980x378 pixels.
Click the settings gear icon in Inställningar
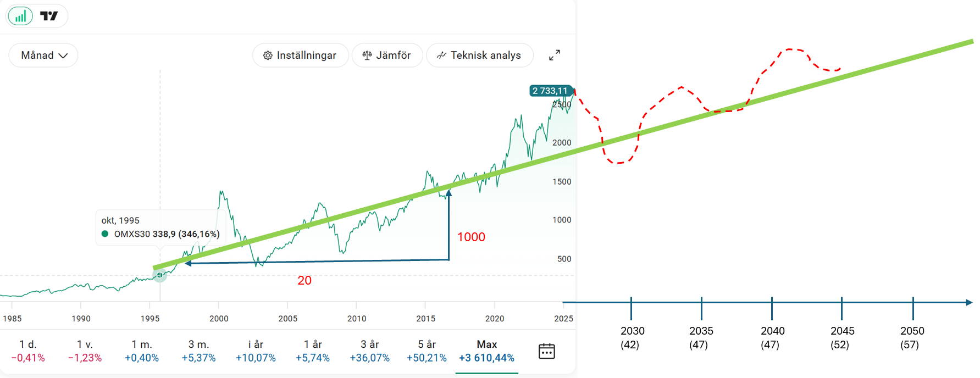coord(268,55)
